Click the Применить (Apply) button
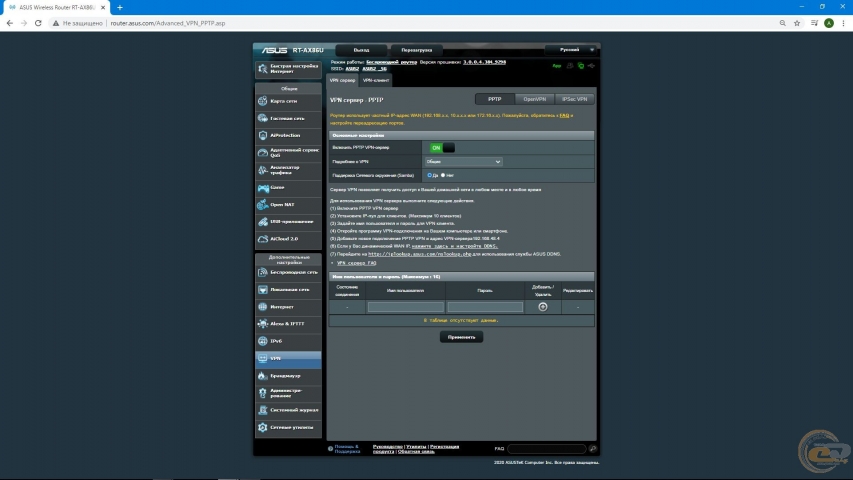Image resolution: width=853 pixels, height=480 pixels. click(461, 337)
